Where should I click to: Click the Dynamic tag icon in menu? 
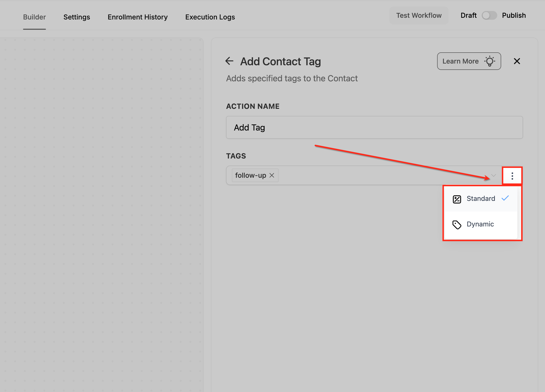click(x=457, y=224)
